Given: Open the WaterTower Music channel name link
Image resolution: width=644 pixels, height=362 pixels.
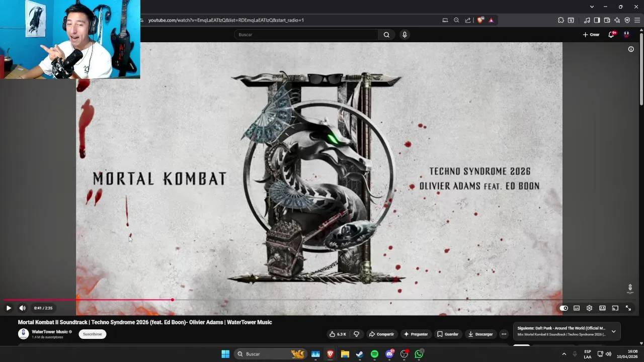Looking at the screenshot, I should pyautogui.click(x=50, y=332).
